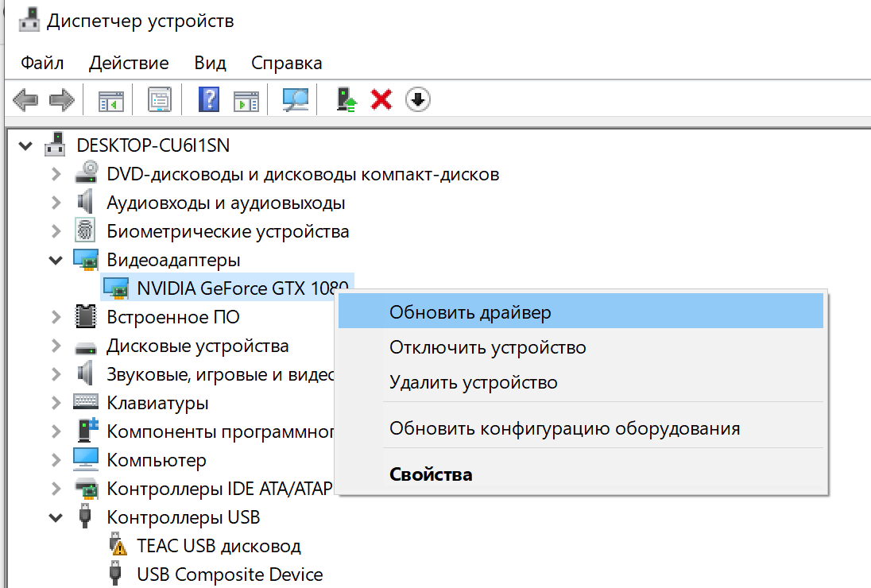Click the software components icon
This screenshot has width=871, height=588.
[x=87, y=431]
